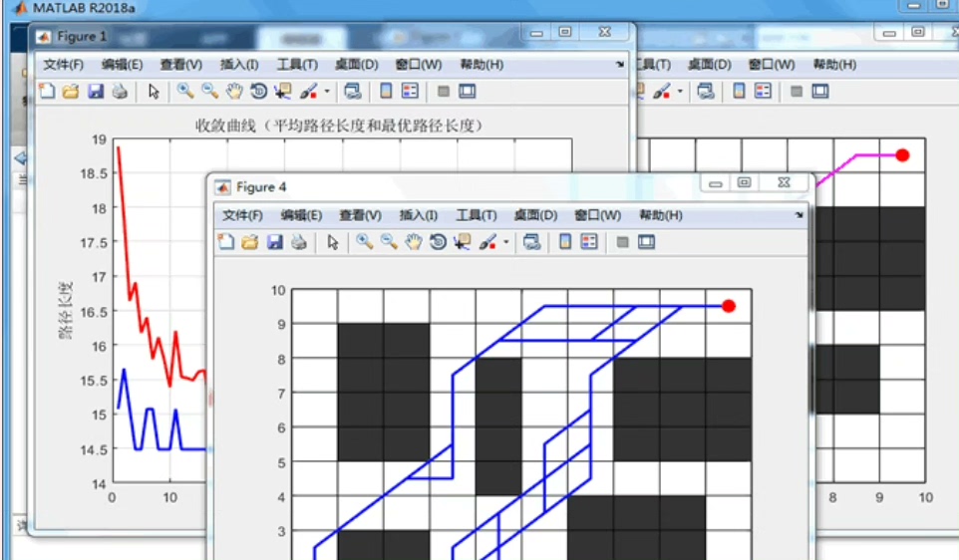
Task: Print Figure 1 via the printer icon
Action: pyautogui.click(x=120, y=91)
